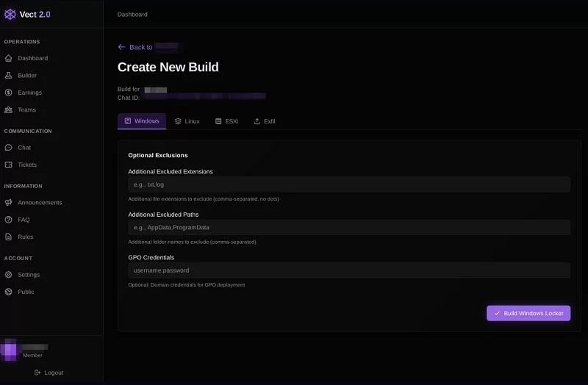Open Announcements via the megaphone icon

point(9,203)
